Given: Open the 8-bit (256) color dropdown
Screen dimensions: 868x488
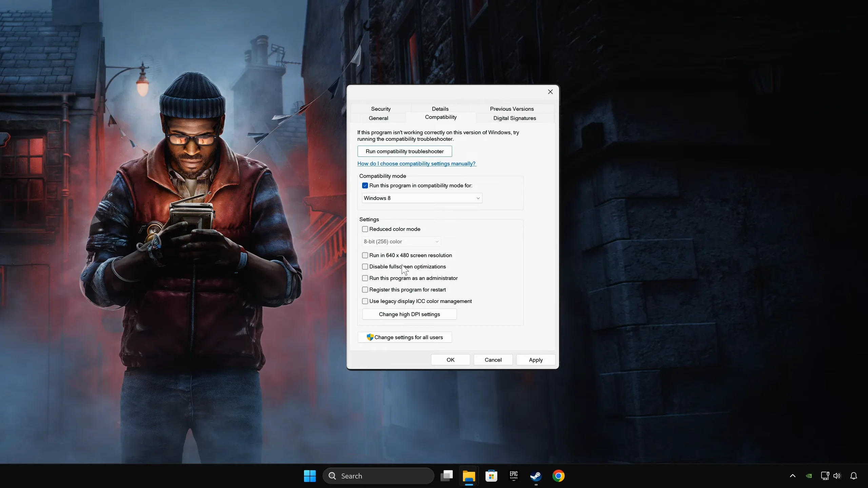Looking at the screenshot, I should [x=401, y=242].
